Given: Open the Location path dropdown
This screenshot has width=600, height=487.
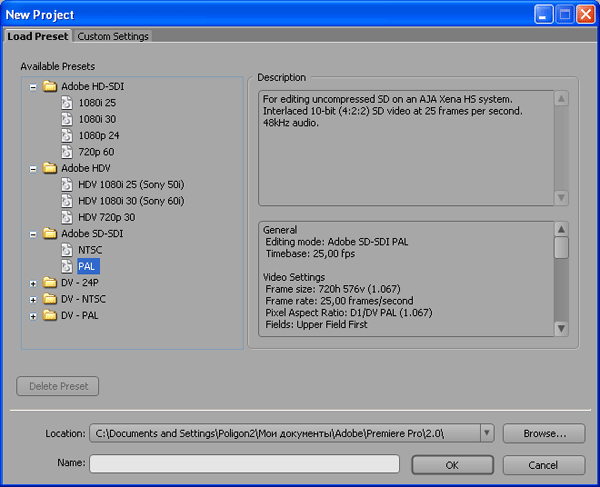Looking at the screenshot, I should 487,433.
